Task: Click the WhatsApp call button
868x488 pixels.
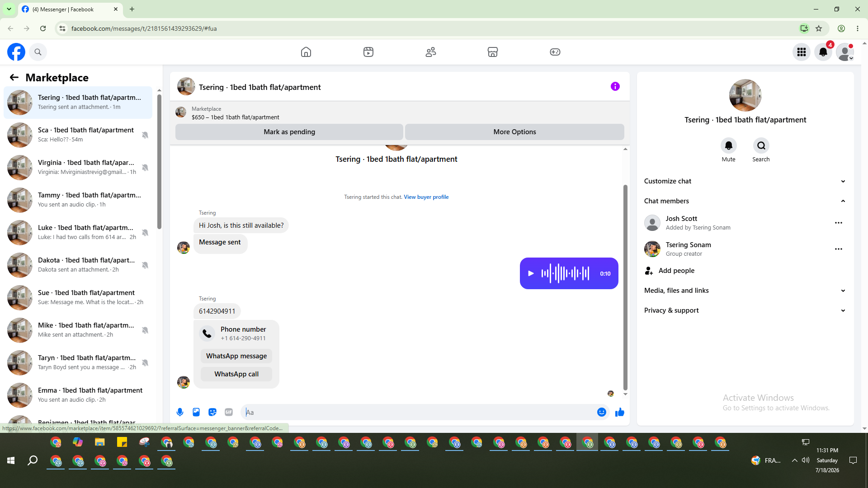Action: (x=236, y=374)
